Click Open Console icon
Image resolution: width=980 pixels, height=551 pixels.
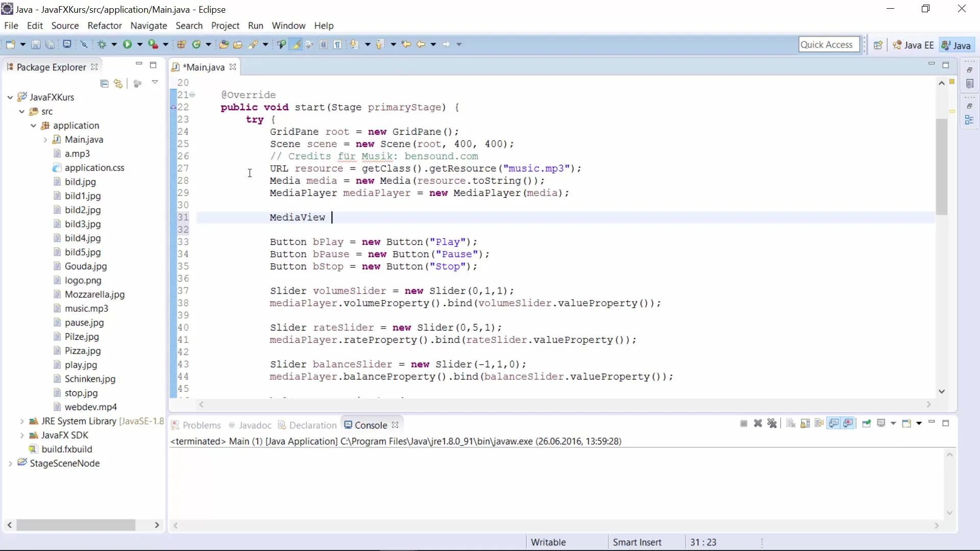[906, 423]
